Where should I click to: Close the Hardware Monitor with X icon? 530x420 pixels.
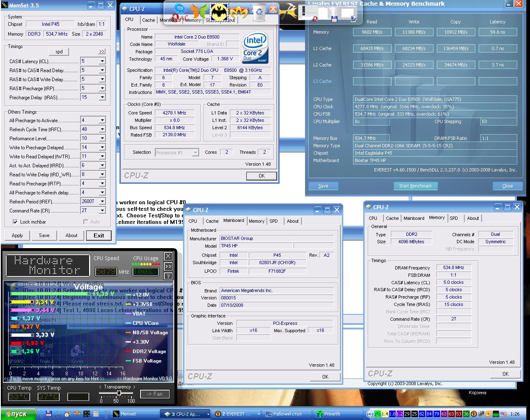168,256
